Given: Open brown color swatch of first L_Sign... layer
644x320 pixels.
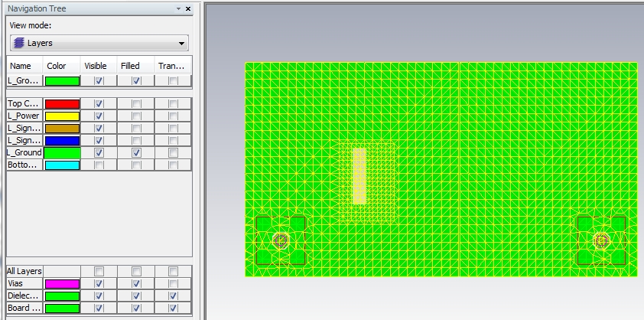Looking at the screenshot, I should point(62,129).
